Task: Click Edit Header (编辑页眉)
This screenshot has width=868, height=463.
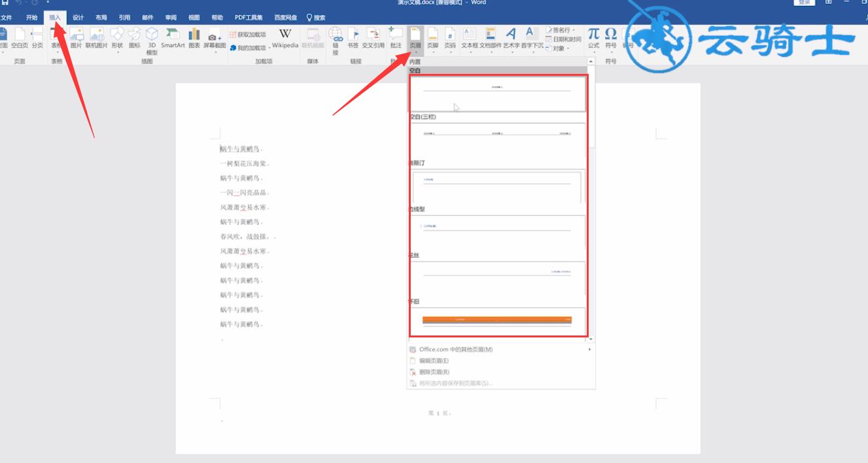Action: click(500, 360)
